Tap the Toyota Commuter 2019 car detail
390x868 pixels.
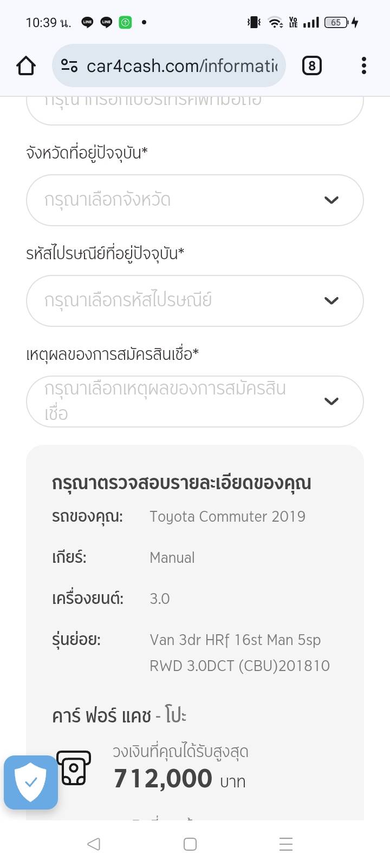pos(227,516)
